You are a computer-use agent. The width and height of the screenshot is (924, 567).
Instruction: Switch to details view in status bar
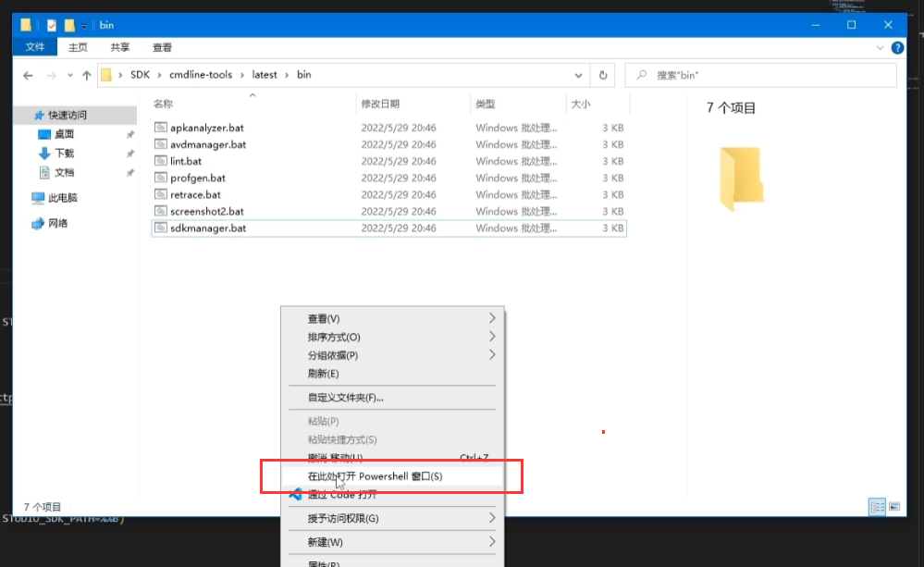(877, 506)
